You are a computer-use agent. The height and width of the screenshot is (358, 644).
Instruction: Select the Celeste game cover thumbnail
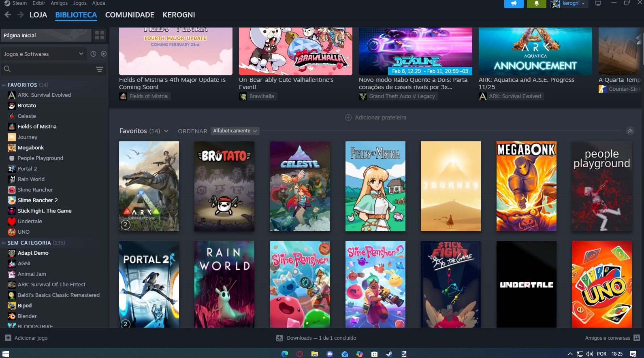pyautogui.click(x=300, y=186)
